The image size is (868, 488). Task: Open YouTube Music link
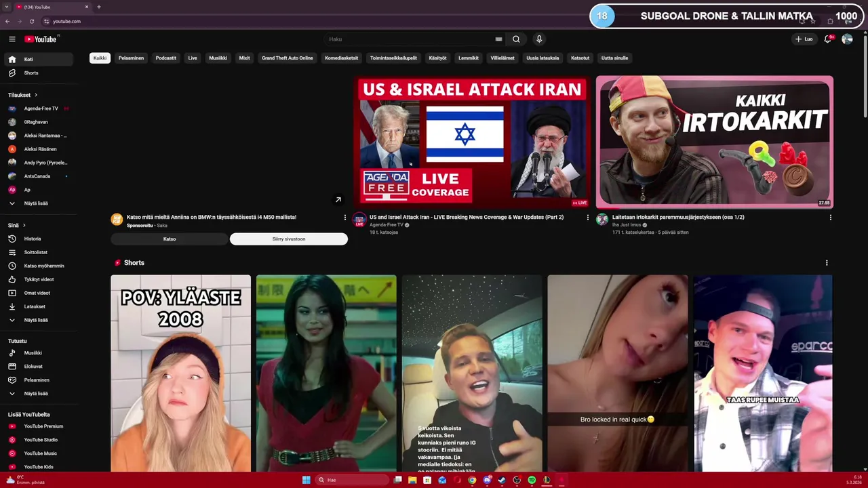click(x=37, y=453)
